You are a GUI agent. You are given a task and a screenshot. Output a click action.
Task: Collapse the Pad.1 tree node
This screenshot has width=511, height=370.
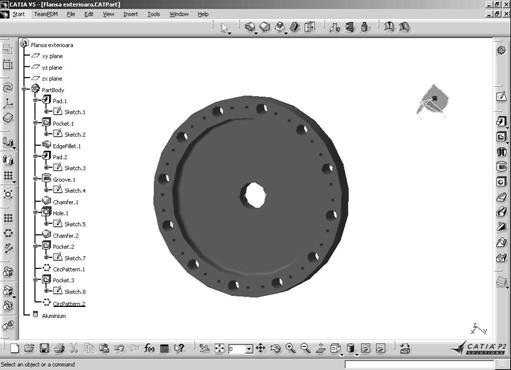35,100
